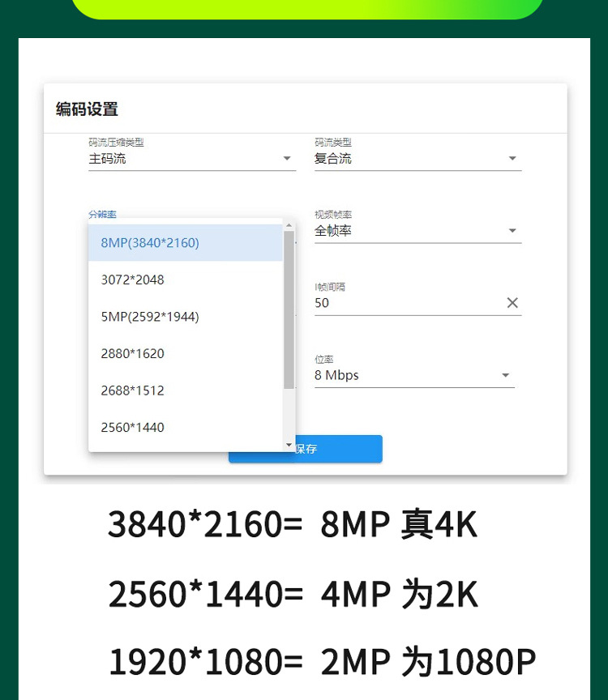
Task: Click the 视频帧率 label
Action: pos(333,215)
